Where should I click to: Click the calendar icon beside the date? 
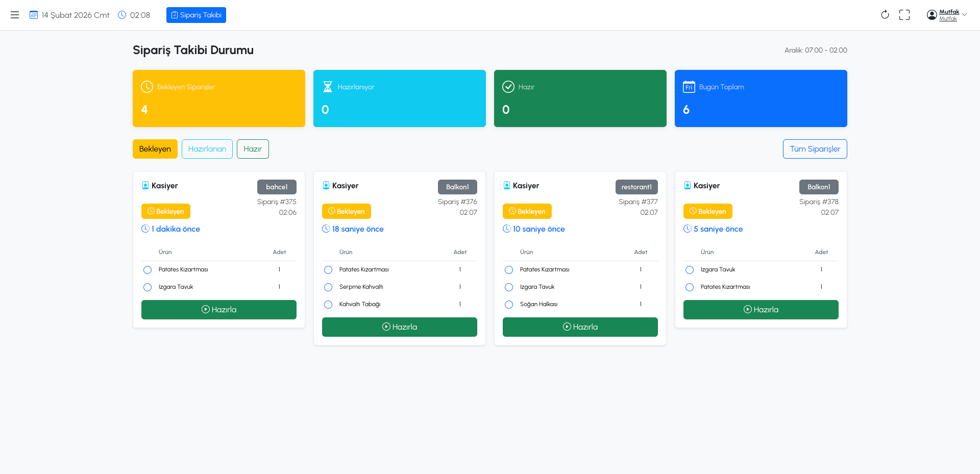pos(34,15)
